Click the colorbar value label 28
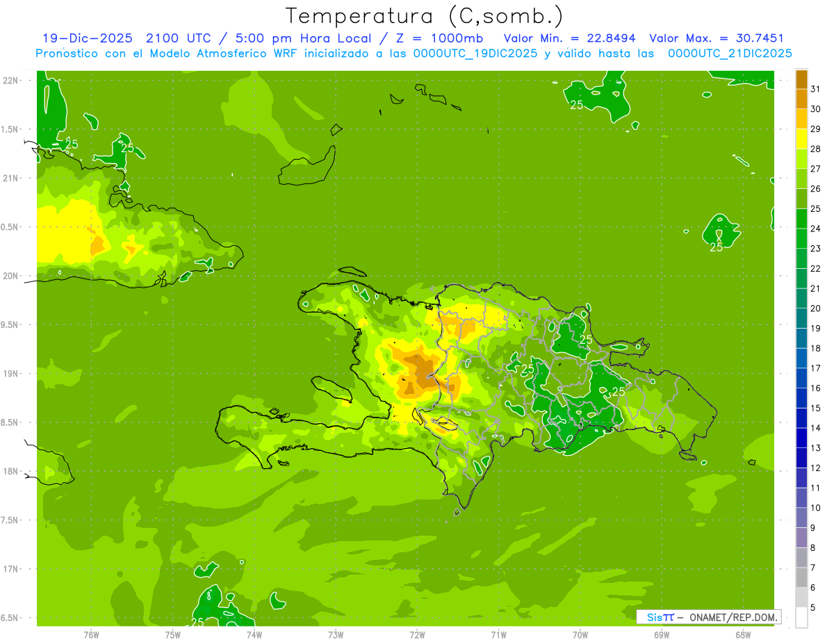Viewport: 834px width, 644px height. tap(815, 149)
